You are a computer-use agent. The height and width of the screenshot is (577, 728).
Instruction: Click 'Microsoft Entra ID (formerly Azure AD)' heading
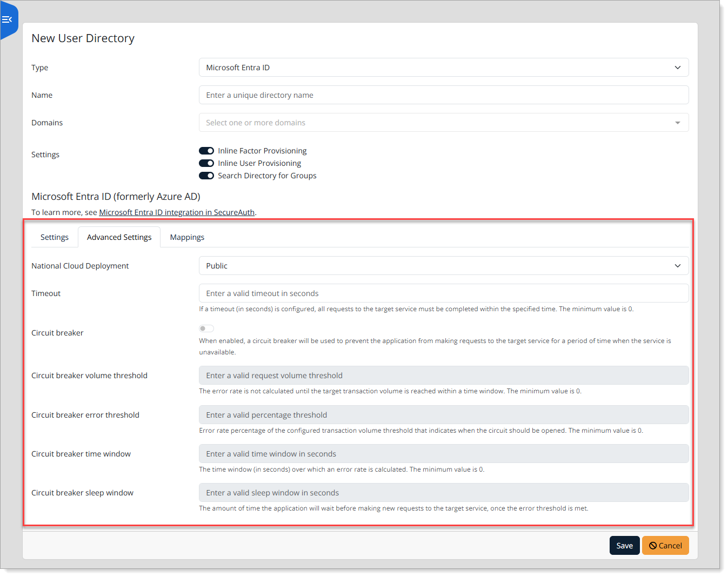coord(116,197)
